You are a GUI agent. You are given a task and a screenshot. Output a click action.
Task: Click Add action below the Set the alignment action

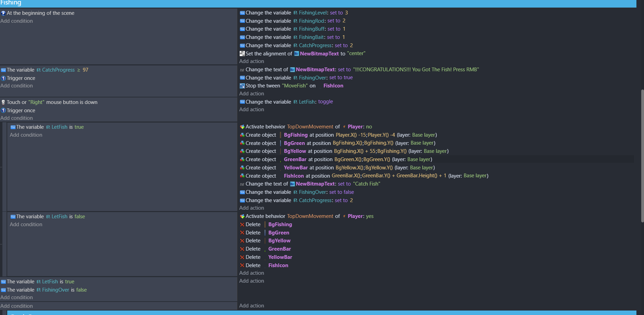point(252,61)
